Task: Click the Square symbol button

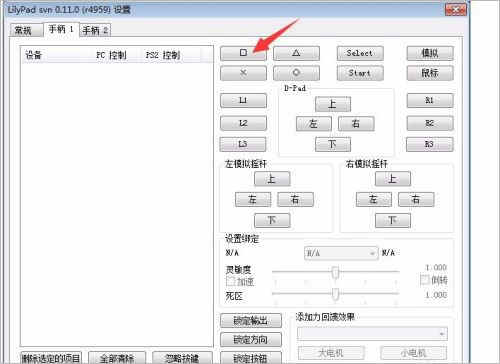Action: [243, 53]
